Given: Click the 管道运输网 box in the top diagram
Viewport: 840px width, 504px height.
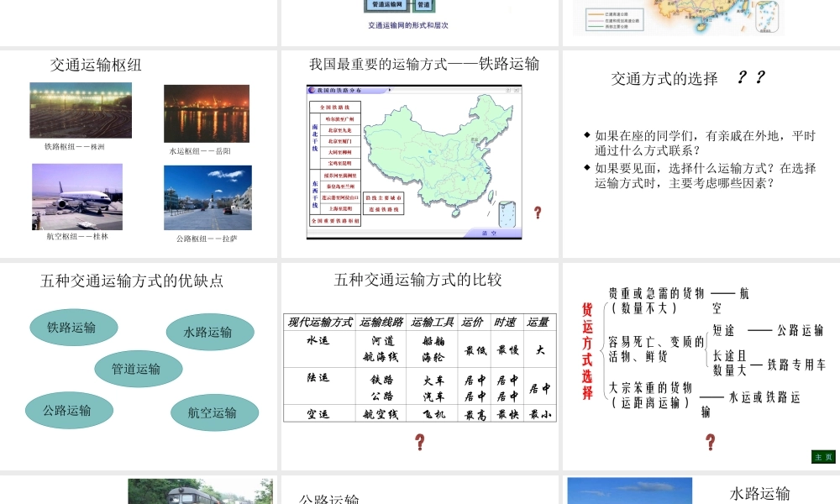Looking at the screenshot, I should click(387, 5).
